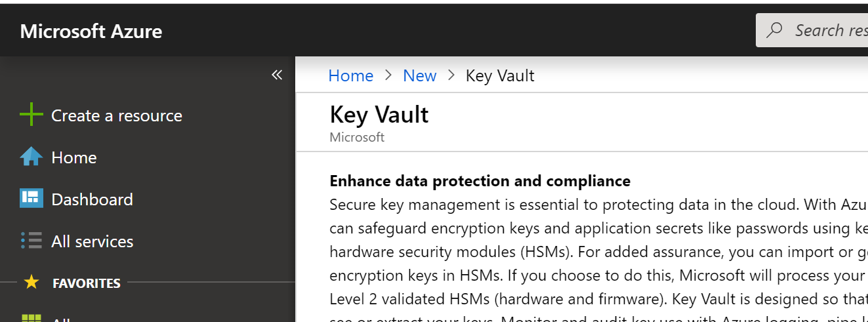Select the Dashboard label in left menu
This screenshot has width=868, height=322.
92,199
